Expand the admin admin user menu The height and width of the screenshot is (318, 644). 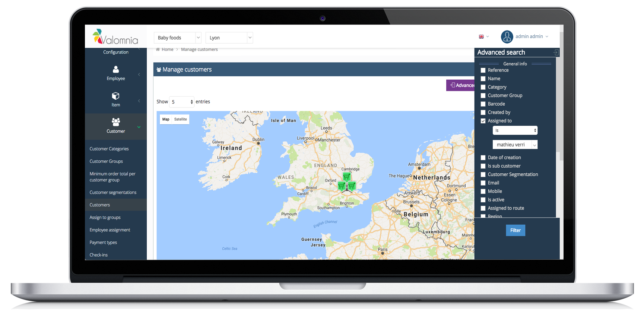532,36
